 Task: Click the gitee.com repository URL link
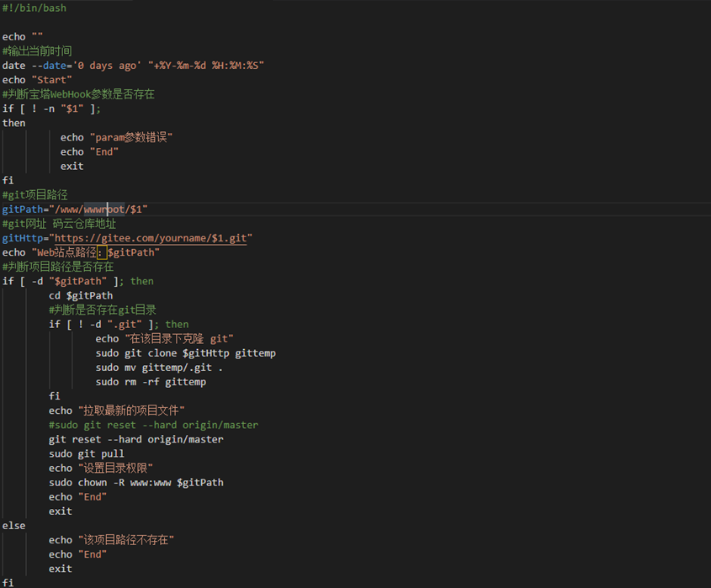pos(151,238)
